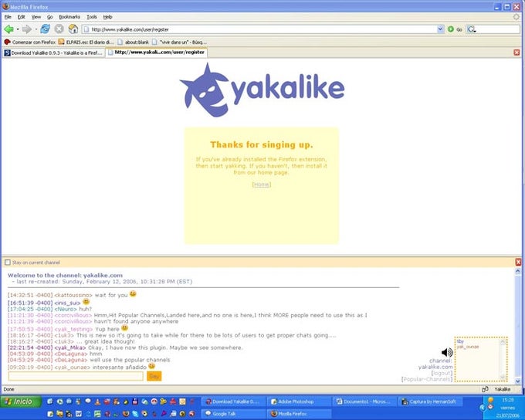The image size is (525, 420).
Task: Click the status bar window-link icon beside Yakalike
Action: pyautogui.click(x=485, y=389)
